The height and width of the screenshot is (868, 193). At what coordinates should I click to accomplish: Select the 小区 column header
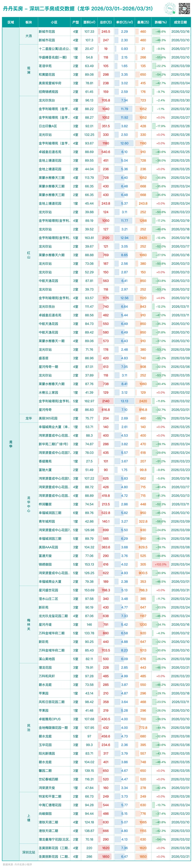pyautogui.click(x=54, y=22)
